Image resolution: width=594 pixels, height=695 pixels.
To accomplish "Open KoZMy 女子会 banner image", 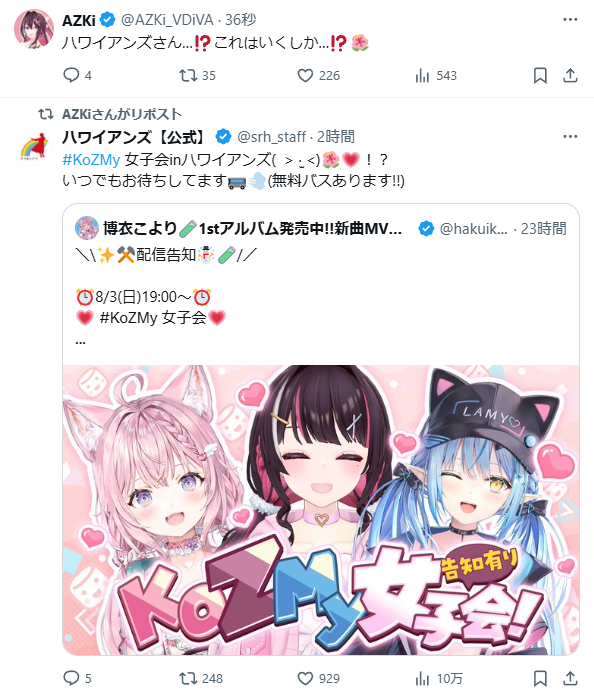I will point(321,510).
